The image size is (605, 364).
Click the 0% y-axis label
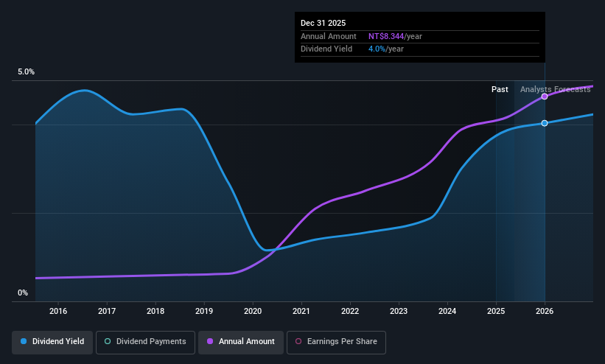tap(22, 293)
